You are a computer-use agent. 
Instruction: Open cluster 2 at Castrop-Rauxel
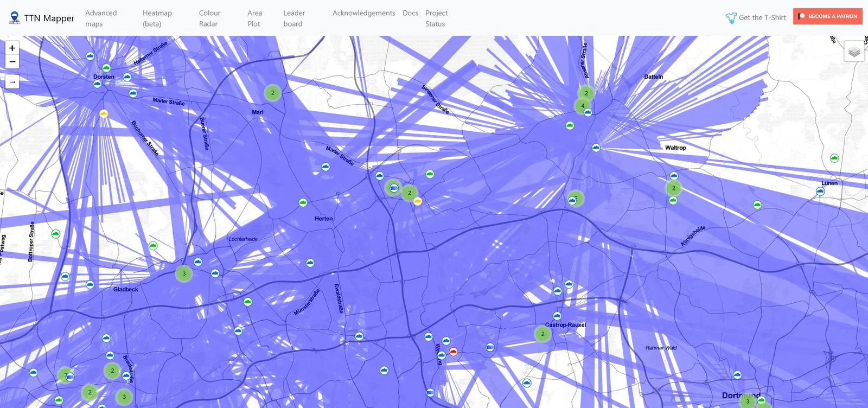(x=542, y=334)
